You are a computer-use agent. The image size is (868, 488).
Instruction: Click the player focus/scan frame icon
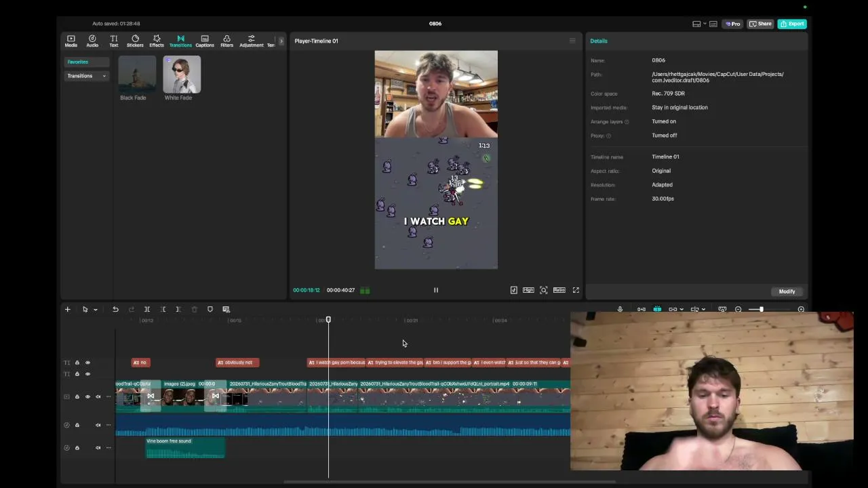[x=544, y=290]
